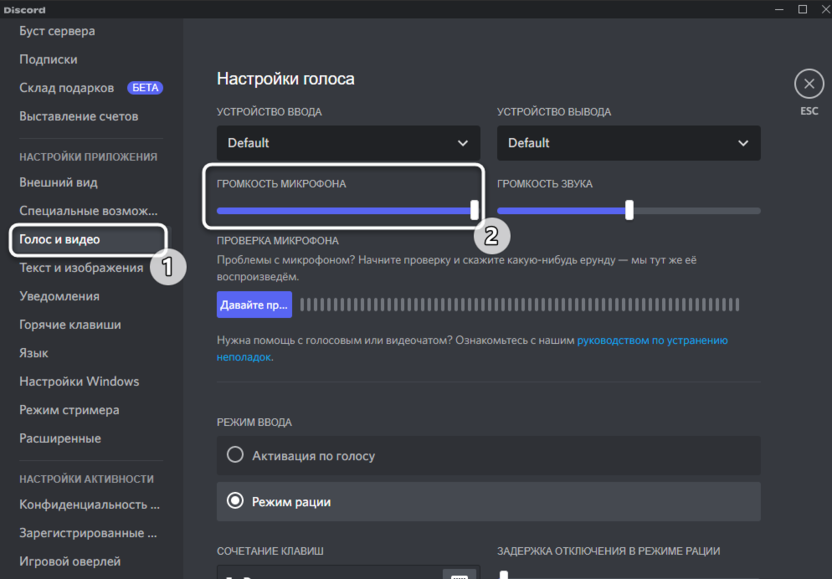Open the Склад подарков section
The height and width of the screenshot is (579, 832).
(66, 88)
